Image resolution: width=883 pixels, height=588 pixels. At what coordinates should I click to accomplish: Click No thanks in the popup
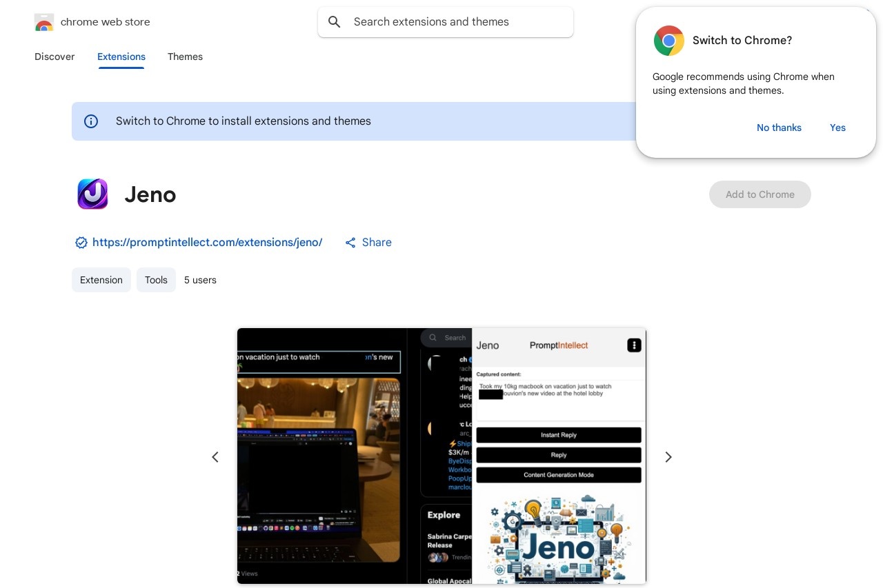tap(779, 128)
